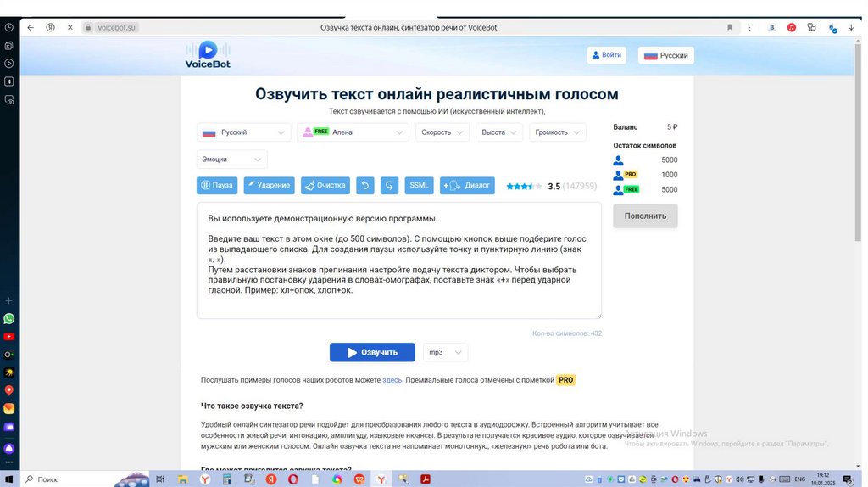Click the VoiceBot logo

(x=208, y=55)
